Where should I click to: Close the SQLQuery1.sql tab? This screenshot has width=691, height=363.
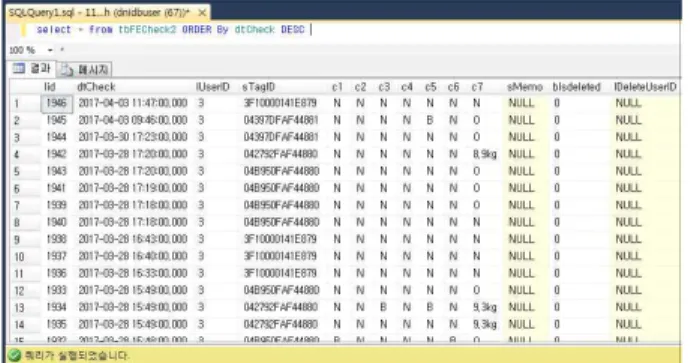202,13
